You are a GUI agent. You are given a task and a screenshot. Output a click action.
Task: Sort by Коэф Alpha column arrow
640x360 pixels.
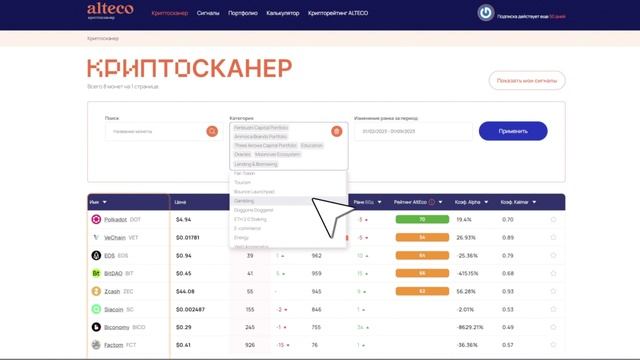point(486,202)
